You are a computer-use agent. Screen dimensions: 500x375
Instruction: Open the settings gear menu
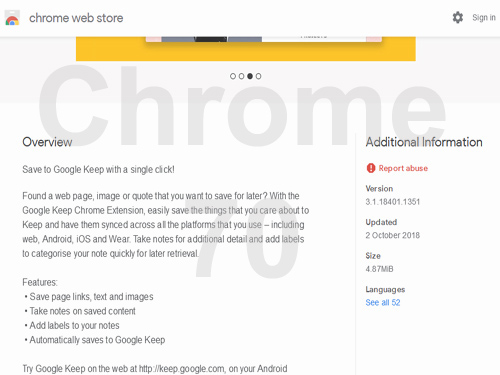click(x=458, y=17)
